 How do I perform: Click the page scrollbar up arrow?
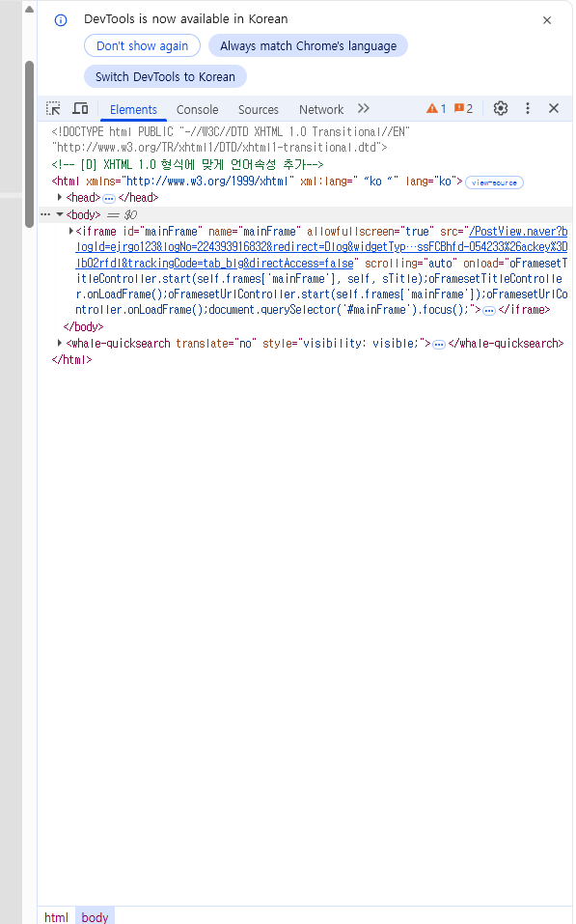[x=29, y=10]
